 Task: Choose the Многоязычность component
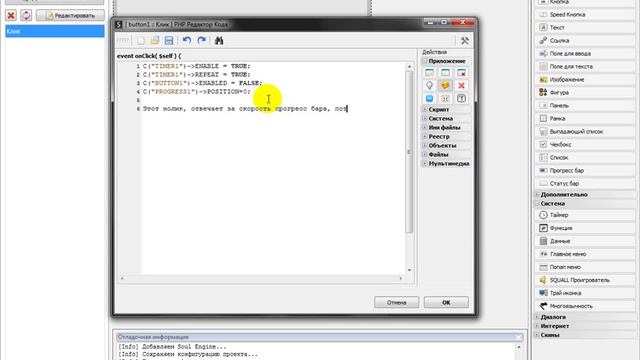click(x=585, y=306)
